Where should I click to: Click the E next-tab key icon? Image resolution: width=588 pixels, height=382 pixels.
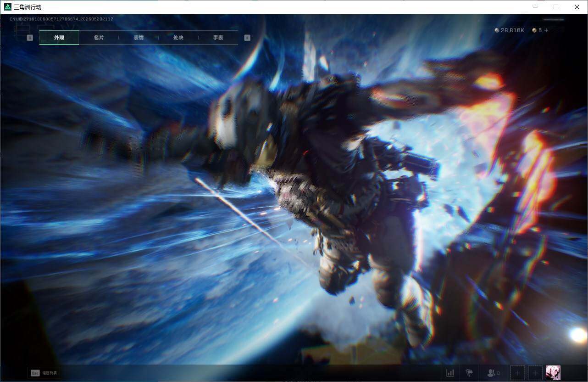(x=247, y=38)
